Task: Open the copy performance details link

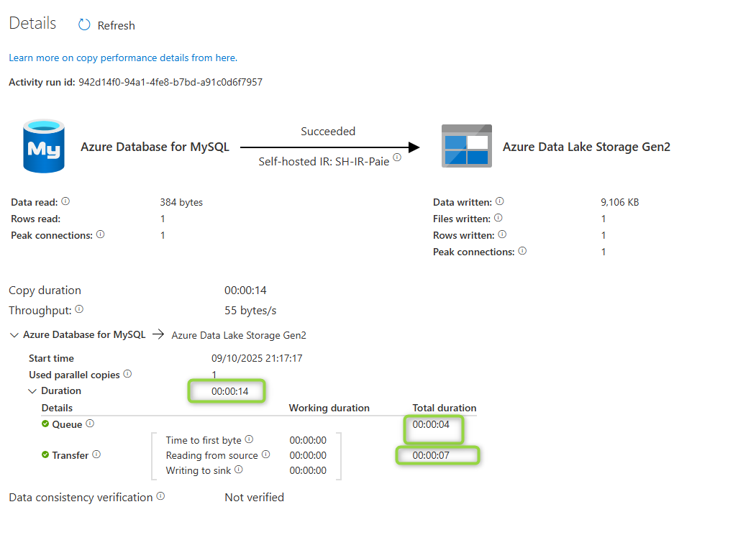Action: click(123, 58)
